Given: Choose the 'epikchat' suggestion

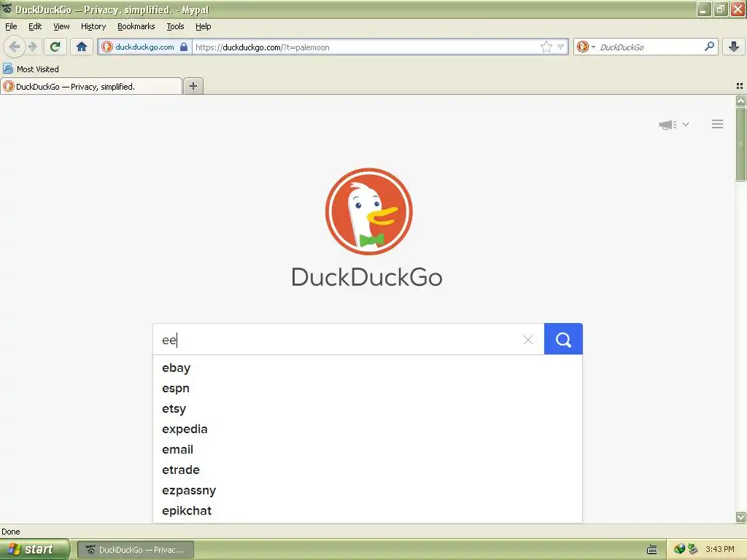Looking at the screenshot, I should (368, 511).
